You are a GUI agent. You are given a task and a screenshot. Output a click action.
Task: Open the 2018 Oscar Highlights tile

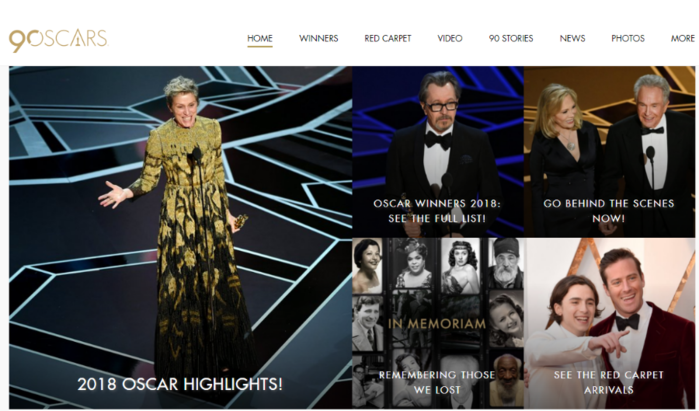click(x=181, y=237)
